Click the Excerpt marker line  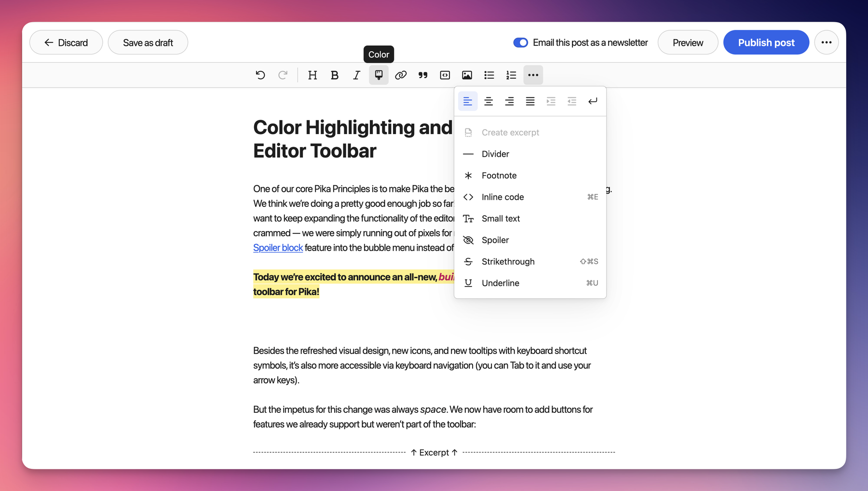point(434,452)
